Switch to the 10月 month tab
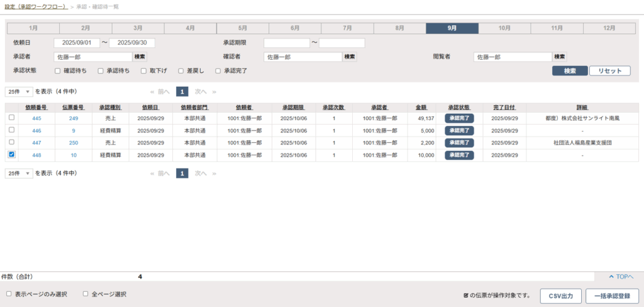 point(504,28)
